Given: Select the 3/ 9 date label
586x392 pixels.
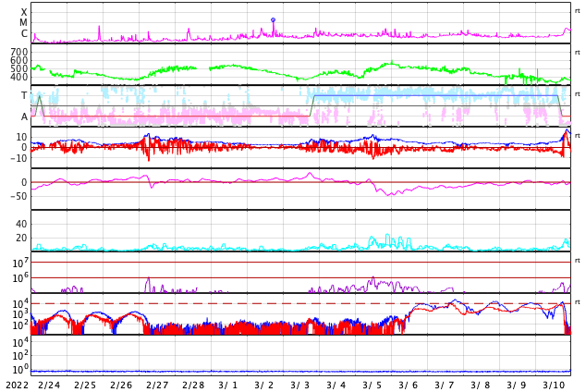Looking at the screenshot, I should pos(517,386).
